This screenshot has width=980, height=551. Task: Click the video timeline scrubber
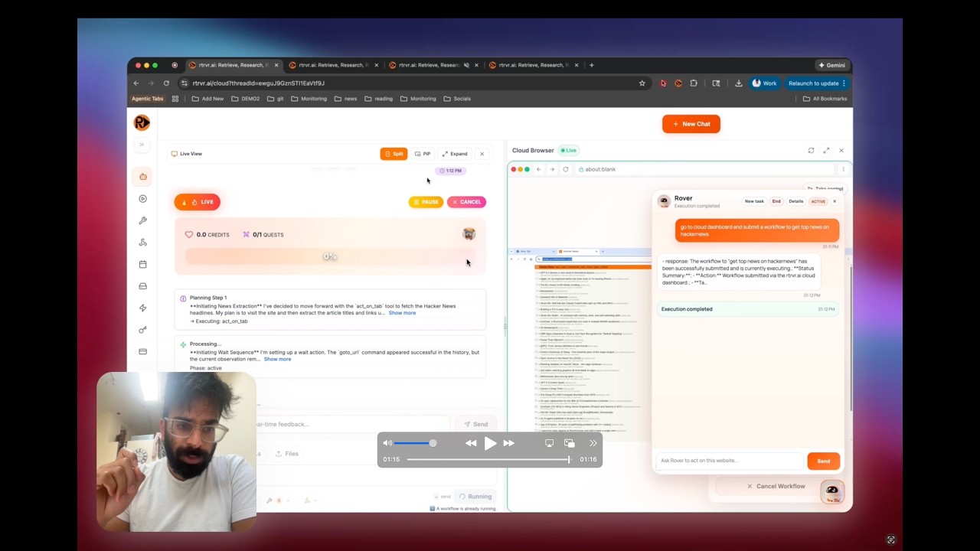[488, 459]
